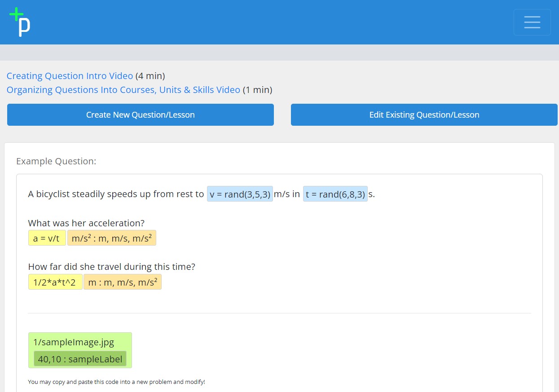Screen dimensions: 559x392
Task: Click the 'What was her acceleration?' text
Action: click(x=86, y=223)
